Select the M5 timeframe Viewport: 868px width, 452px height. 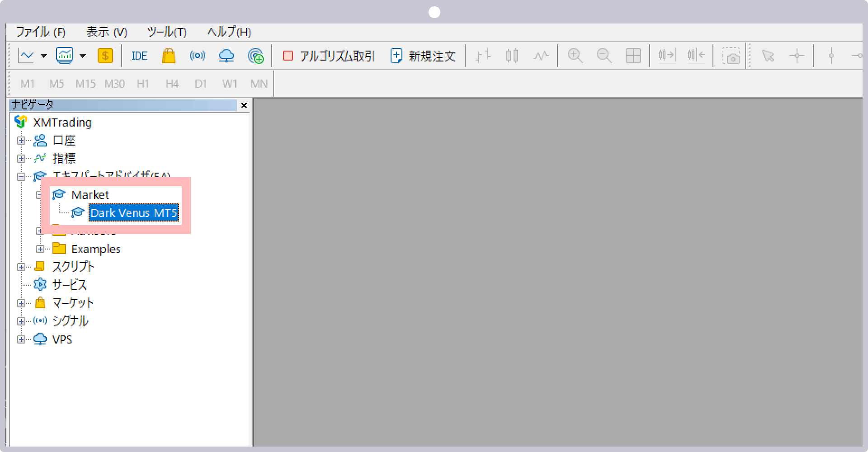click(57, 84)
